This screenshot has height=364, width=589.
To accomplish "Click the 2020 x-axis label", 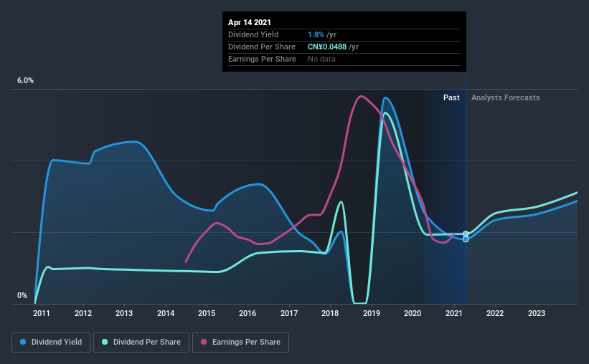I will tap(413, 313).
